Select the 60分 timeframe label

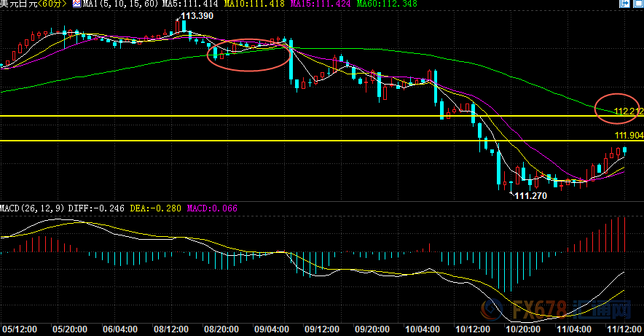tap(55, 5)
